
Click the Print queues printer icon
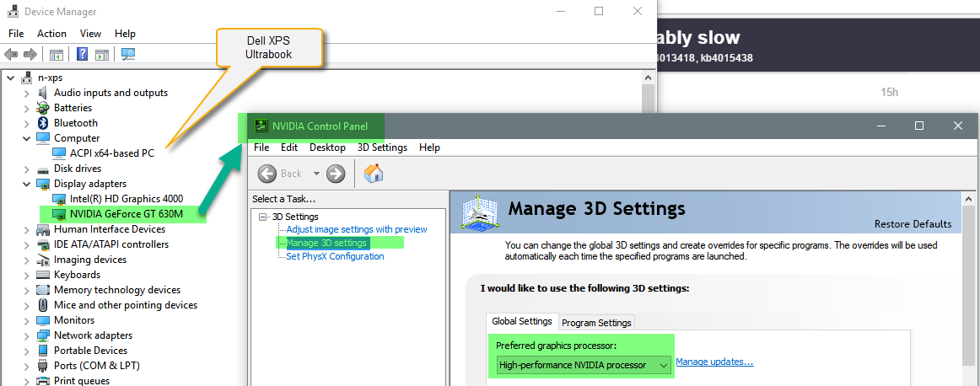43,380
